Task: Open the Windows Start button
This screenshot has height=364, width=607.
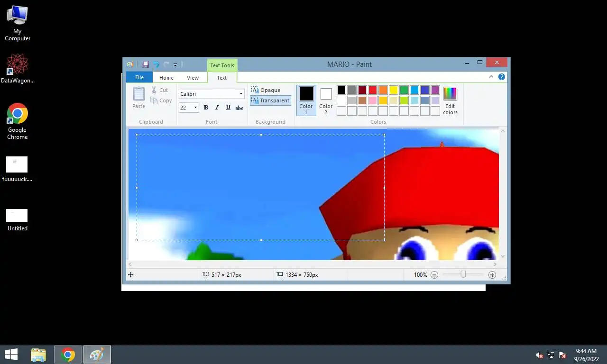Action: tap(11, 355)
